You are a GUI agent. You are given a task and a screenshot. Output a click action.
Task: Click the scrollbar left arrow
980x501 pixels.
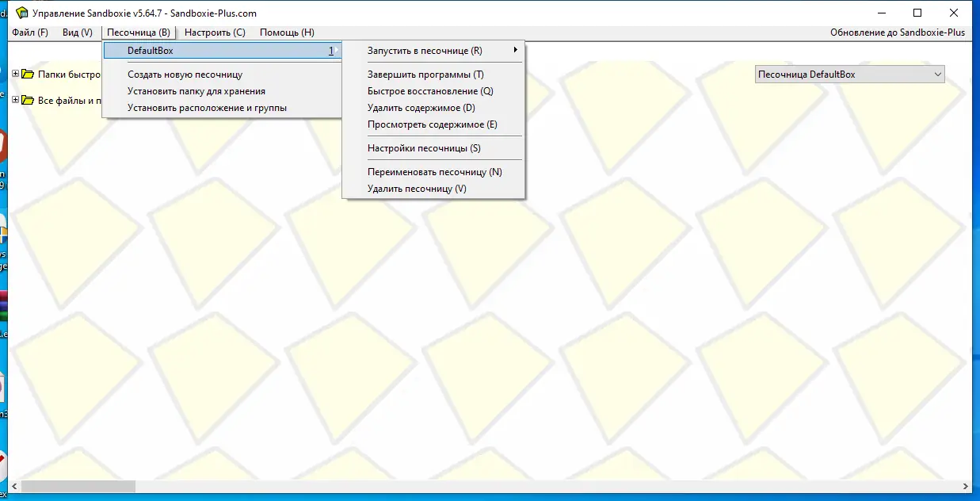point(13,486)
